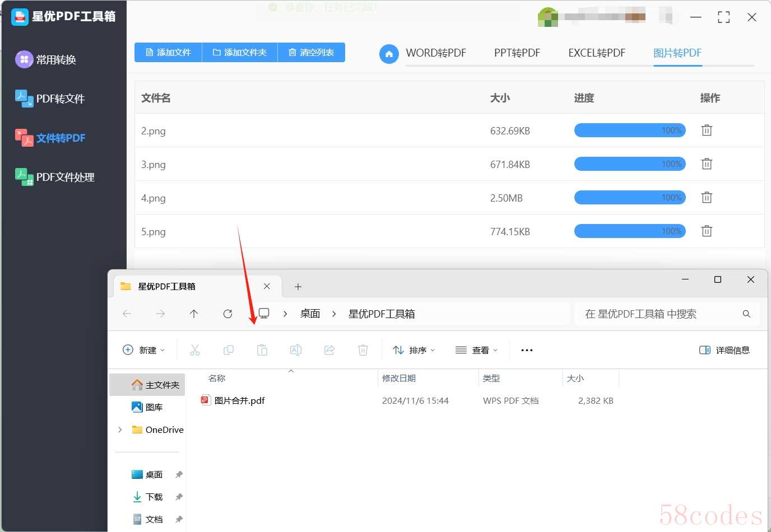Click the 2.50MB size cell
The width and height of the screenshot is (771, 532).
pos(507,198)
